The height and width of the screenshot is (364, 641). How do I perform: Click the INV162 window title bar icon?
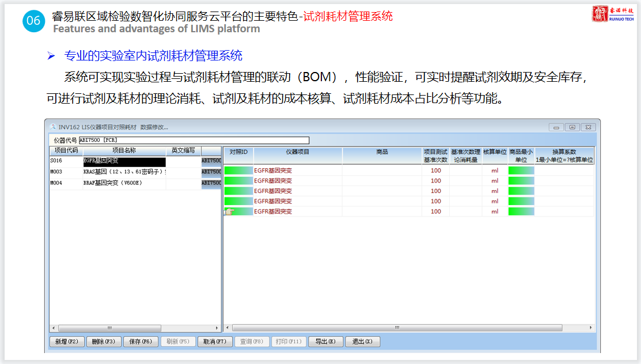tap(53, 127)
